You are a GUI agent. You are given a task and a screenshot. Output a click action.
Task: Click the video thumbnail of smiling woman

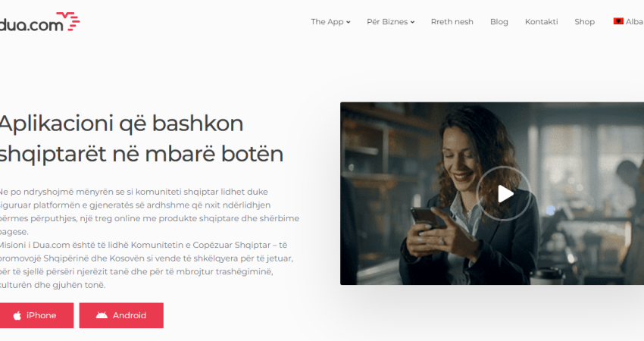point(492,193)
